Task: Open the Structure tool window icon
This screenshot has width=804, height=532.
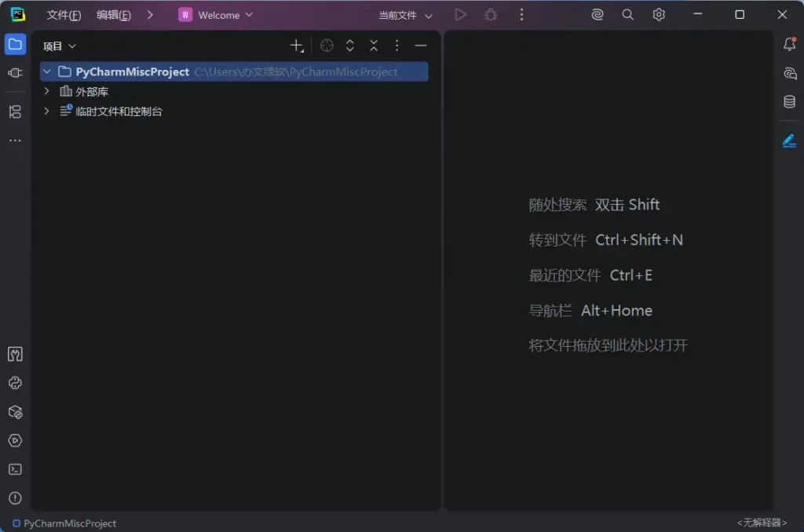Action: click(15, 111)
